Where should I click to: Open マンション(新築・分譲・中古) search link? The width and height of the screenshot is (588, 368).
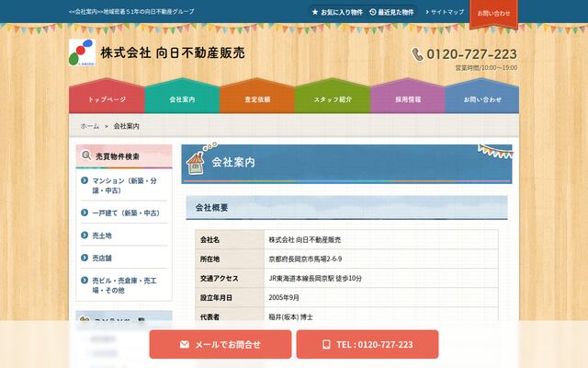pos(124,186)
